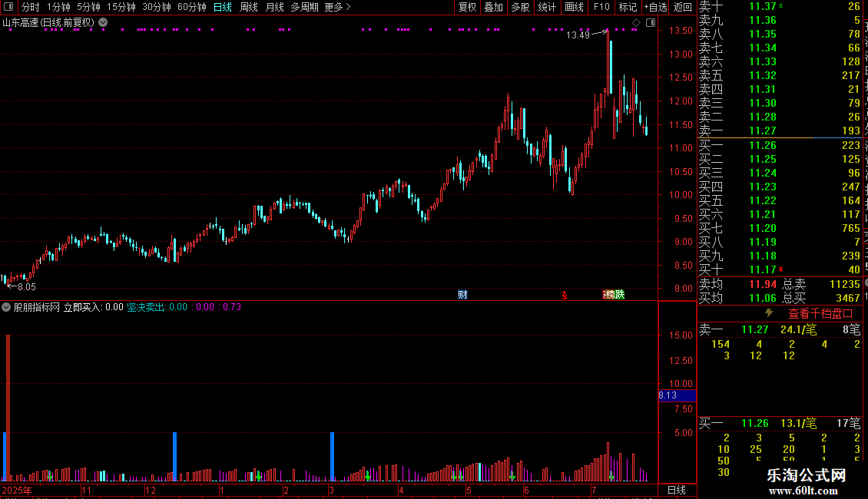Switch to 30分钟 period

pyautogui.click(x=157, y=7)
